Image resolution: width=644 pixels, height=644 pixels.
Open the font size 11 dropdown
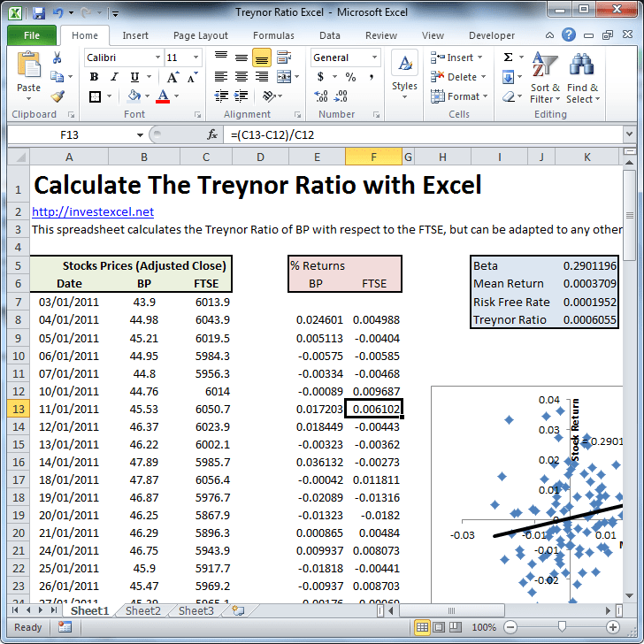[x=195, y=57]
